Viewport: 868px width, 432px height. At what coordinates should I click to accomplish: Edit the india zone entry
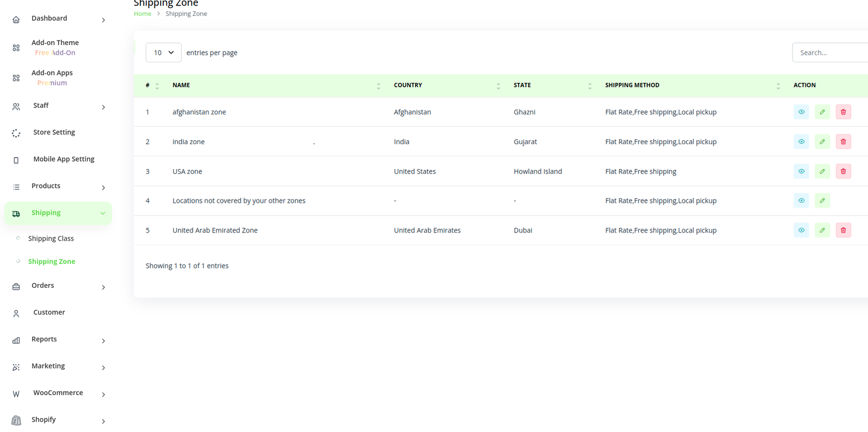point(822,142)
